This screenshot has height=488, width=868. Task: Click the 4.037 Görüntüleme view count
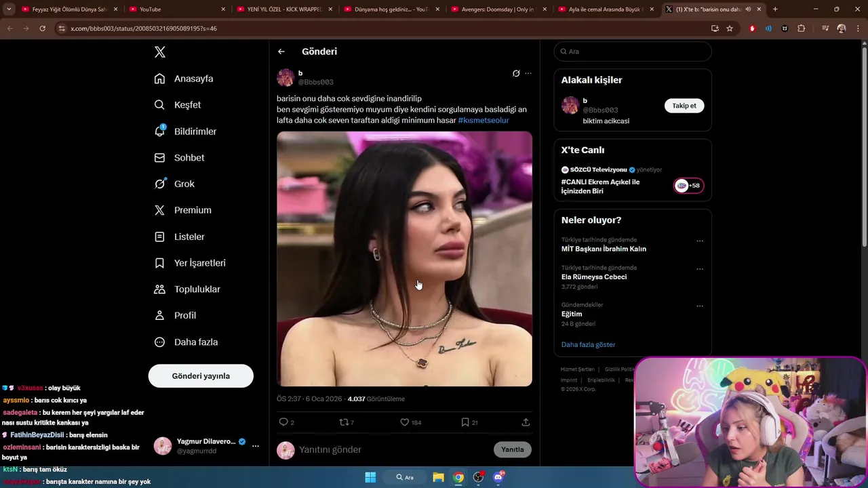tap(376, 399)
